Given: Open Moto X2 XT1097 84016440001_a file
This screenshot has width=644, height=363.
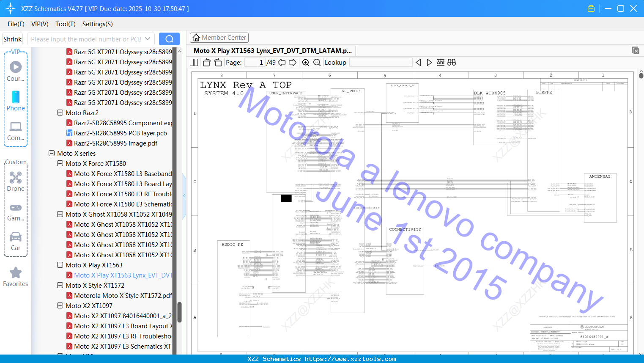Looking at the screenshot, I should [119, 316].
